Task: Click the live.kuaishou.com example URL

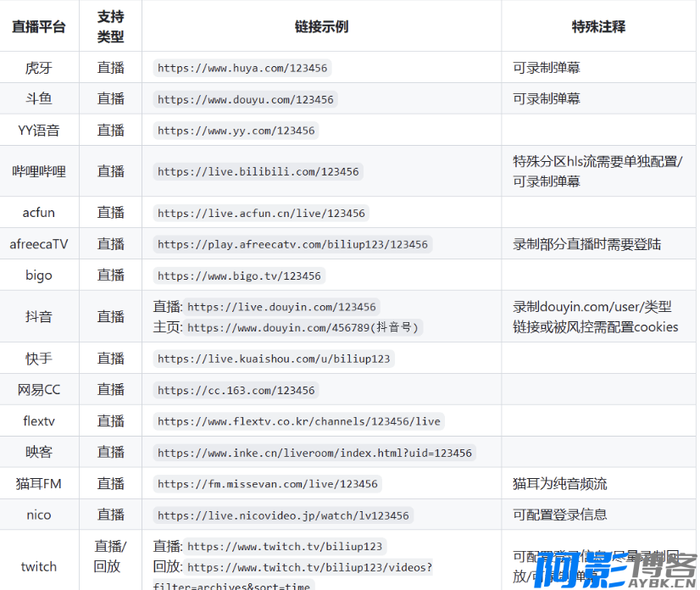Action: 274,359
